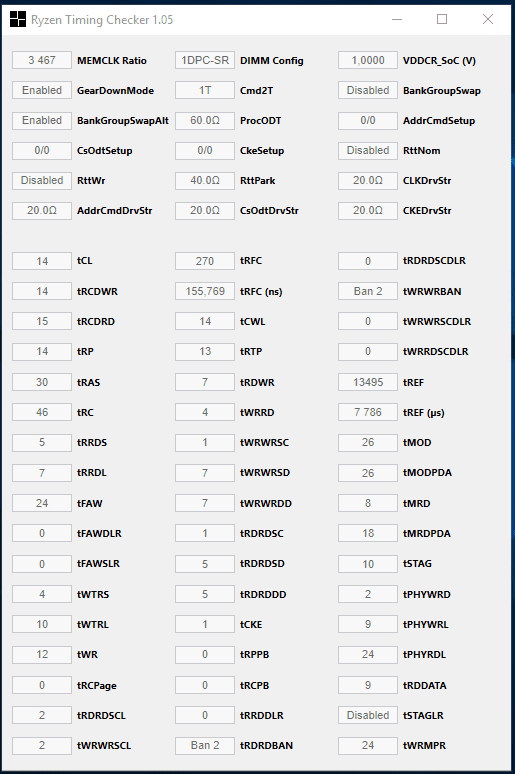Click the Cmd2T 1T value box
The height and width of the screenshot is (774, 515).
coord(205,90)
